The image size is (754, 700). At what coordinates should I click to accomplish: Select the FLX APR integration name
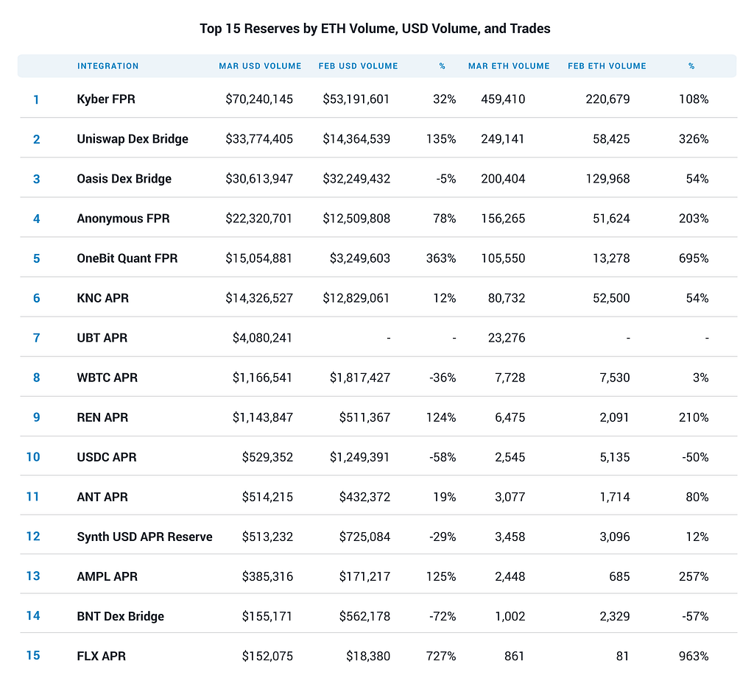[101, 657]
